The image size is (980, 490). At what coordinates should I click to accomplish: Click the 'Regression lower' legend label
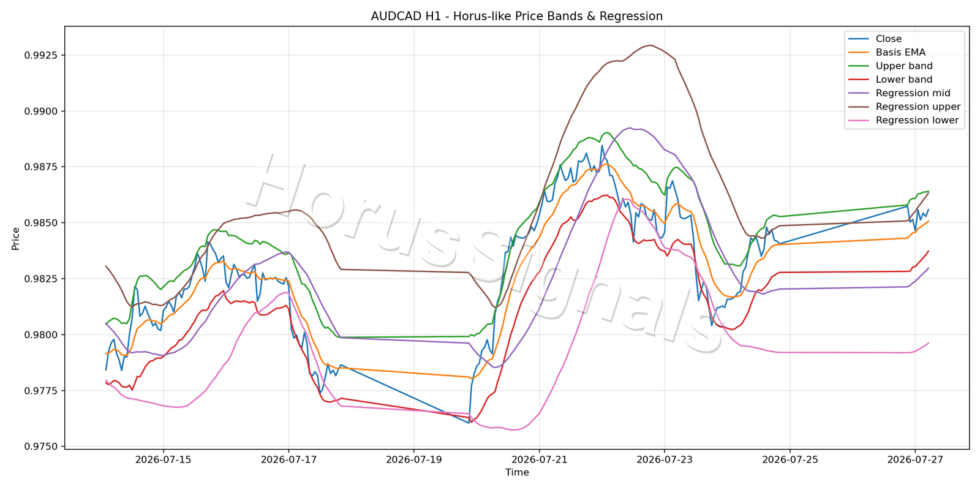(x=917, y=120)
